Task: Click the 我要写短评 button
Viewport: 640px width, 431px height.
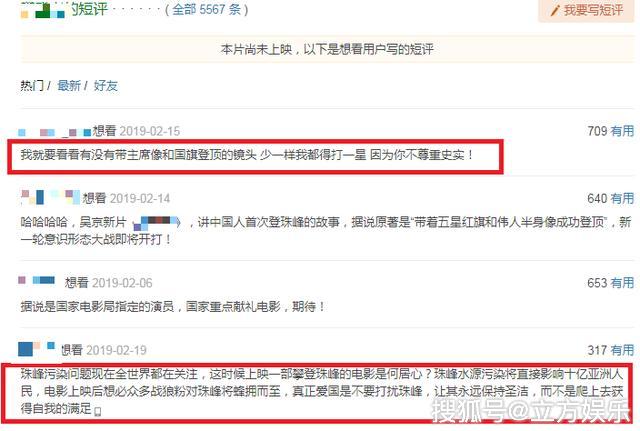Action: (x=586, y=10)
